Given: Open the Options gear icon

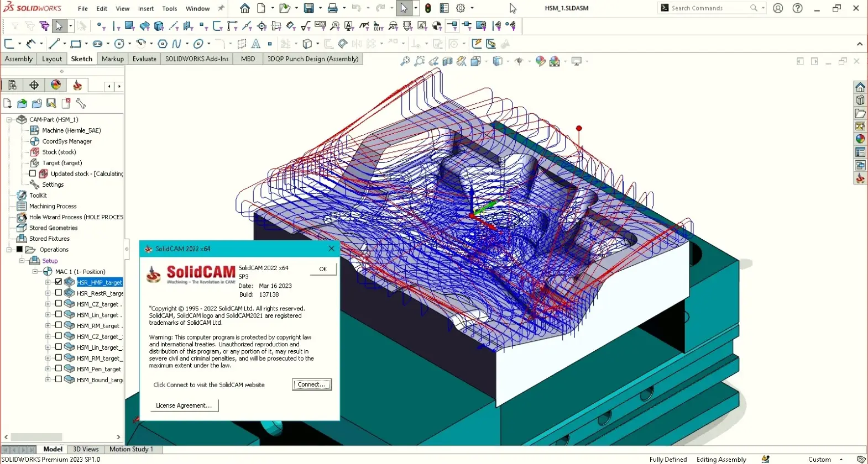Looking at the screenshot, I should pos(461,8).
